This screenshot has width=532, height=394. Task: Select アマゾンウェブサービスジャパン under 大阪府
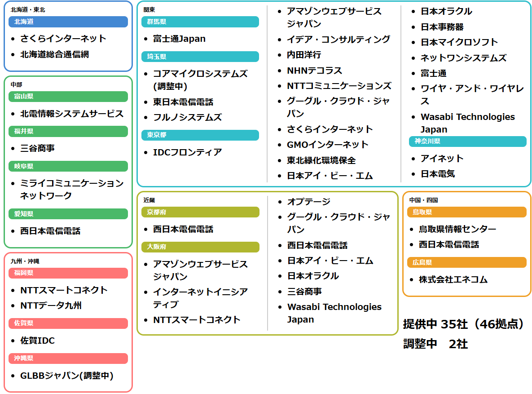tap(200, 270)
